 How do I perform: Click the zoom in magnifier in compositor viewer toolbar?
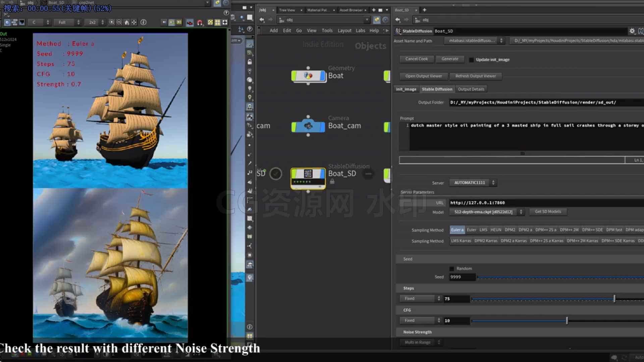[112, 22]
